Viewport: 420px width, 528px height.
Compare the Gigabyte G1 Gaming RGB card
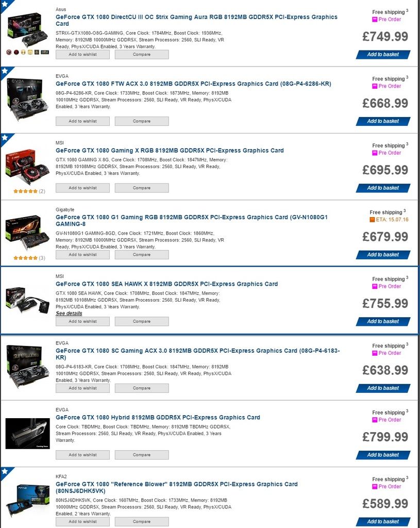pyautogui.click(x=142, y=255)
